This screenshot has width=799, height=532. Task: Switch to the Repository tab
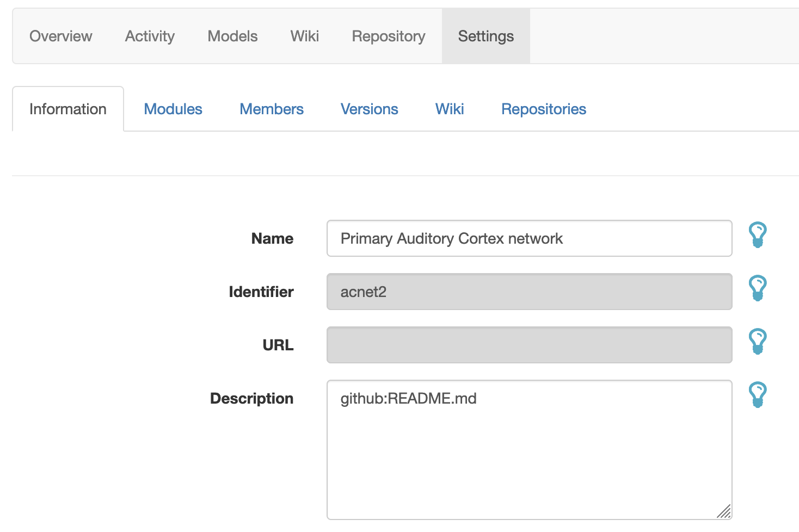(x=388, y=36)
